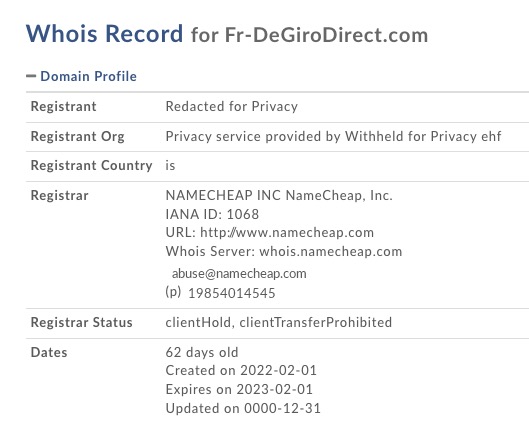Viewport: 529px width, 421px height.
Task: Click the Expires on 2023-02-01 date
Action: [239, 389]
